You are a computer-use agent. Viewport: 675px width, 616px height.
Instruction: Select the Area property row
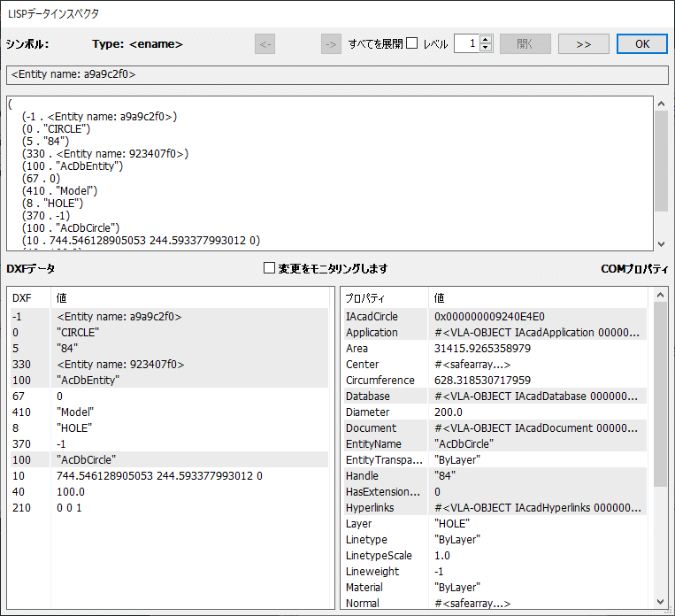495,349
